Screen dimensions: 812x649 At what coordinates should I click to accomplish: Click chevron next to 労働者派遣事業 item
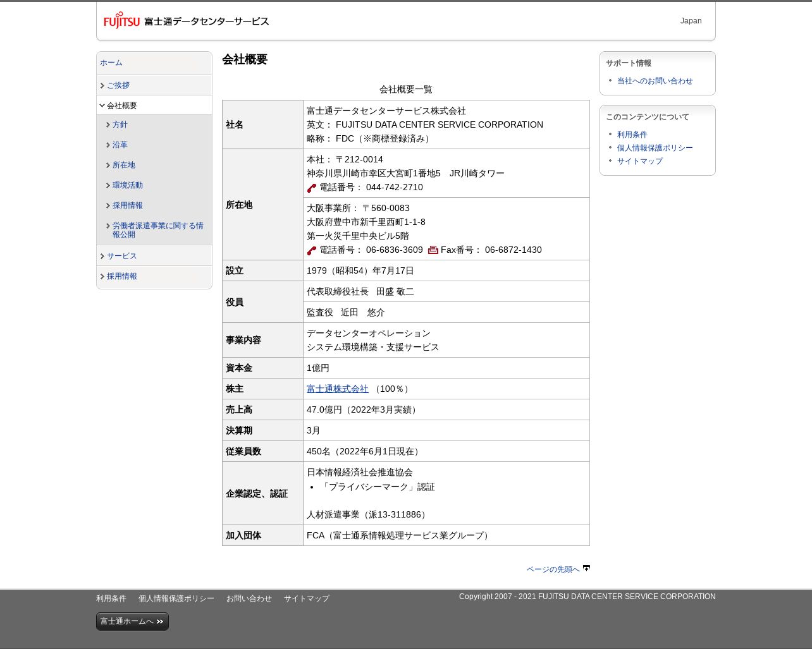coord(108,226)
